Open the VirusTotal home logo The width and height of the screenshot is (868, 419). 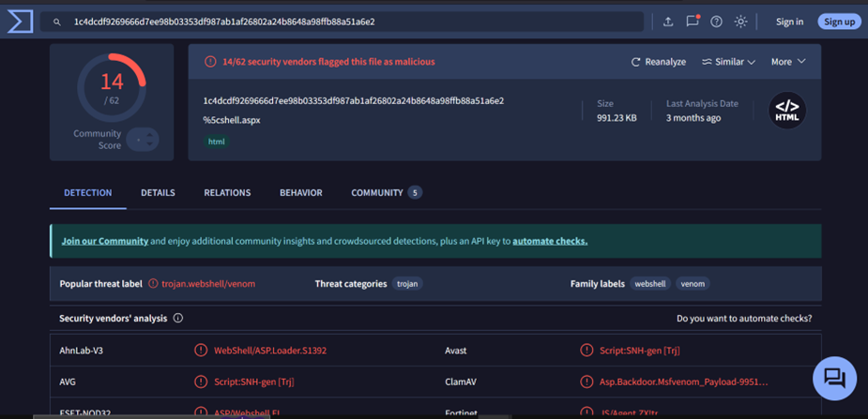(20, 22)
